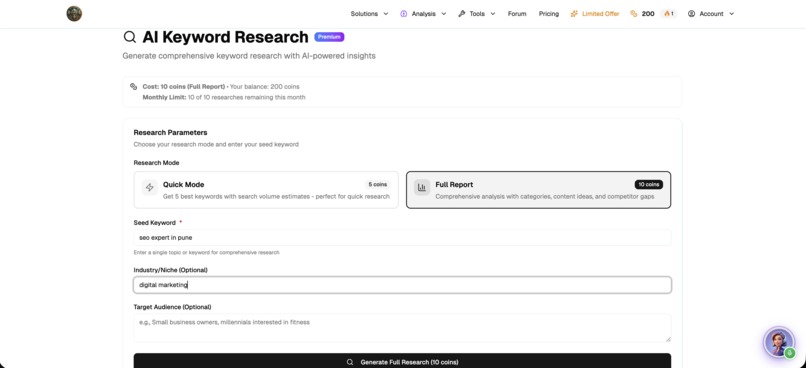
Task: Click the site logo avatar
Action: click(74, 14)
